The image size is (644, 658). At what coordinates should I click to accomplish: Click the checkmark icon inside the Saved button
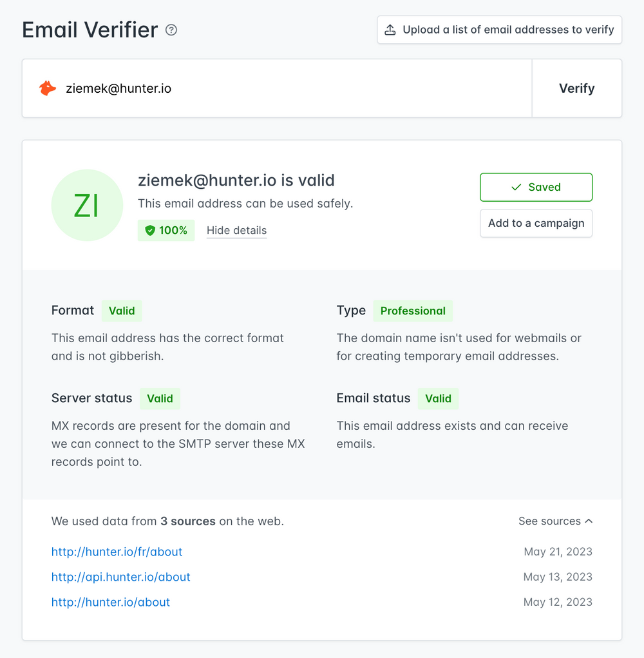click(x=515, y=187)
